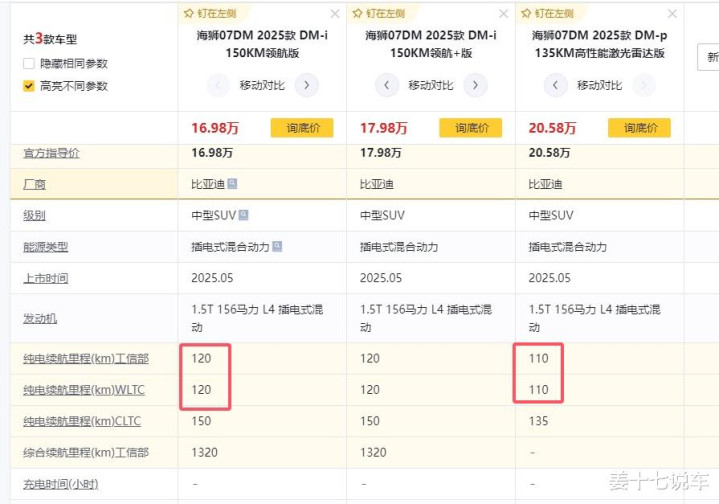Move 150KM领航版 column left with arrow
The image size is (719, 504).
tap(218, 85)
